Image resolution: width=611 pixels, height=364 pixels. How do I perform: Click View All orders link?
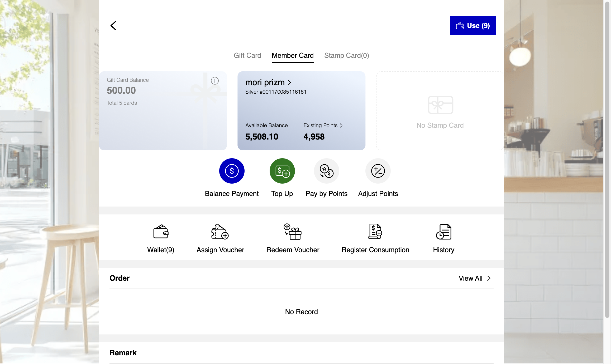tap(474, 278)
